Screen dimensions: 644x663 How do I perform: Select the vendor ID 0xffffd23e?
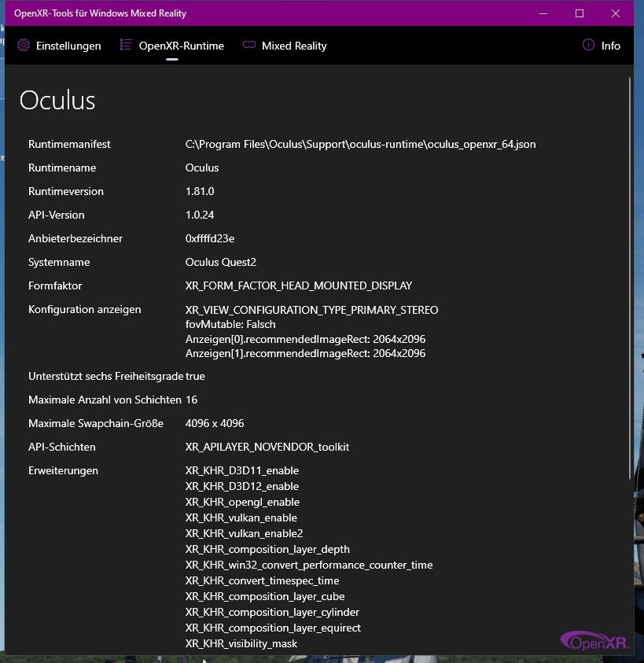point(210,239)
